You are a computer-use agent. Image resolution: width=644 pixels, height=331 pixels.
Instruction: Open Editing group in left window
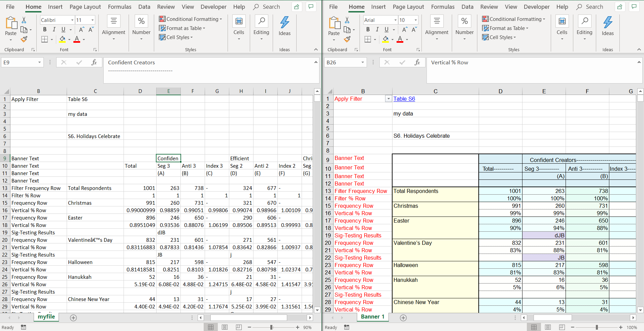click(261, 28)
